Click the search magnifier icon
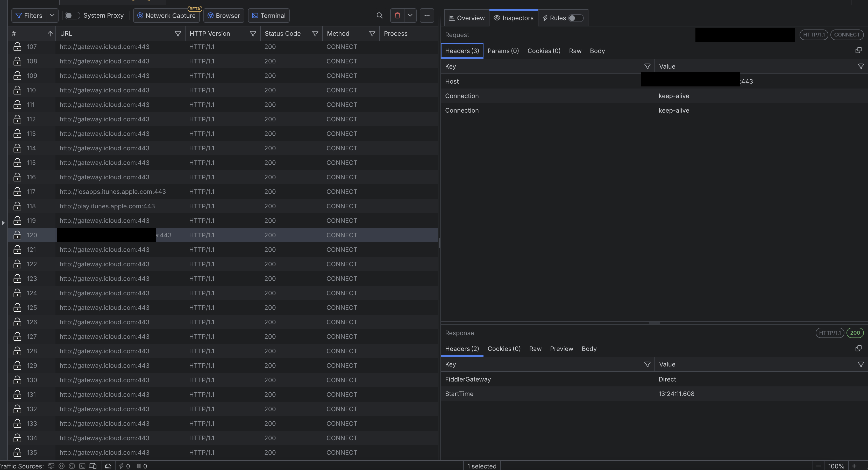868x470 pixels. (379, 16)
